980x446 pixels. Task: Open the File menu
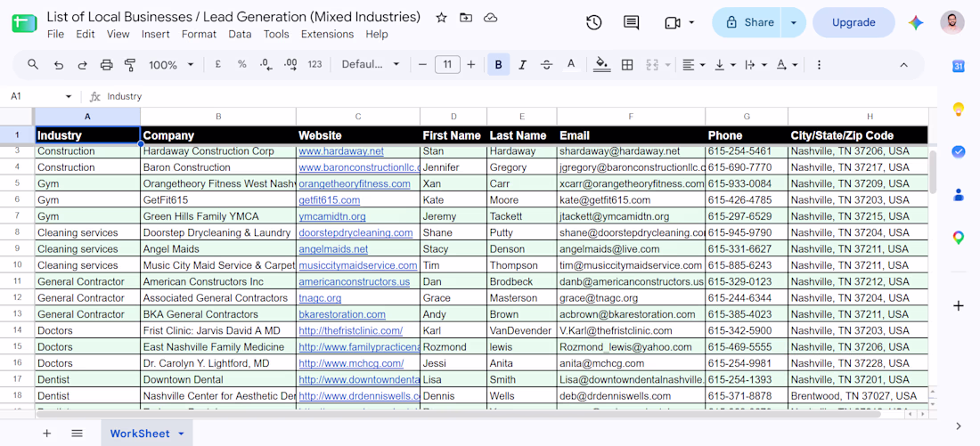click(55, 35)
